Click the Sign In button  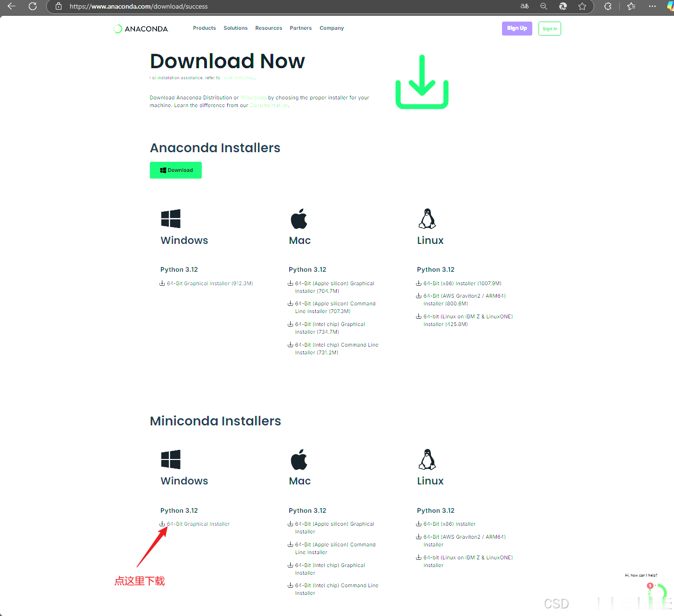click(x=550, y=29)
